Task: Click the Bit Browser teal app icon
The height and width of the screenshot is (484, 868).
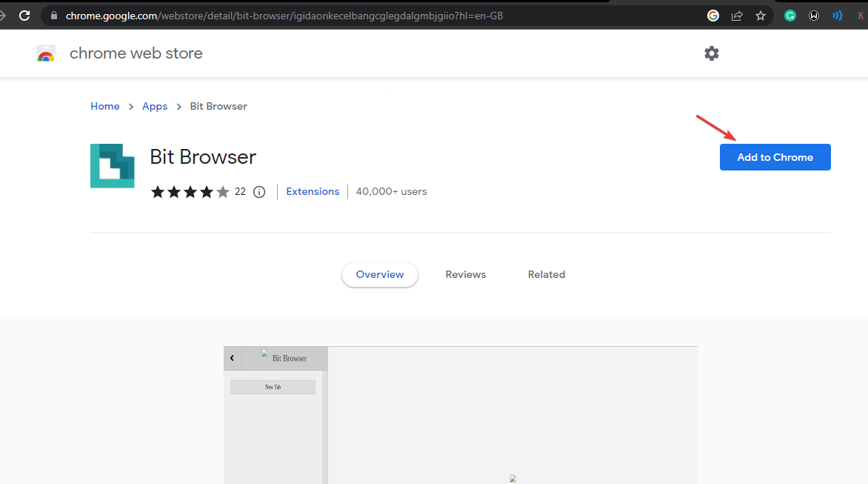Action: click(x=113, y=165)
